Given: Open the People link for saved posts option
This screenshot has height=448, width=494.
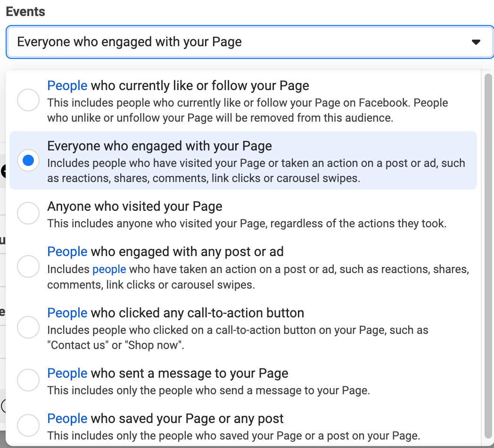Looking at the screenshot, I should (x=67, y=418).
